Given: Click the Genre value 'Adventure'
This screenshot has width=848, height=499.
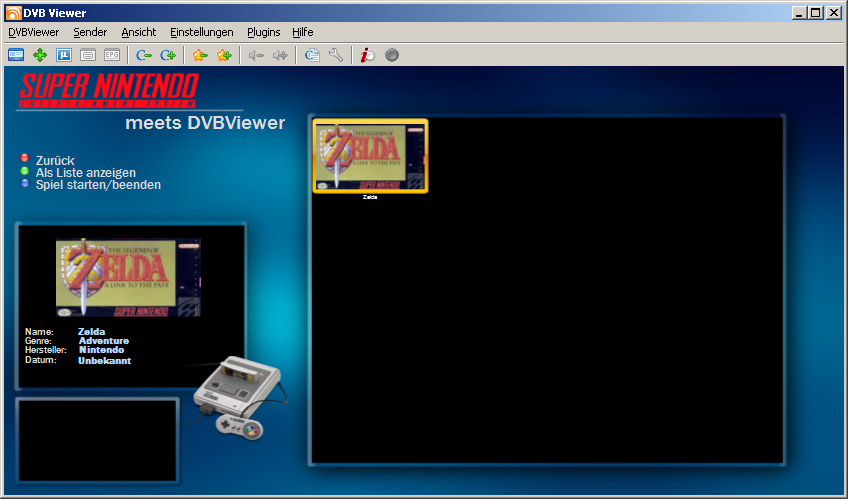Looking at the screenshot, I should [104, 341].
